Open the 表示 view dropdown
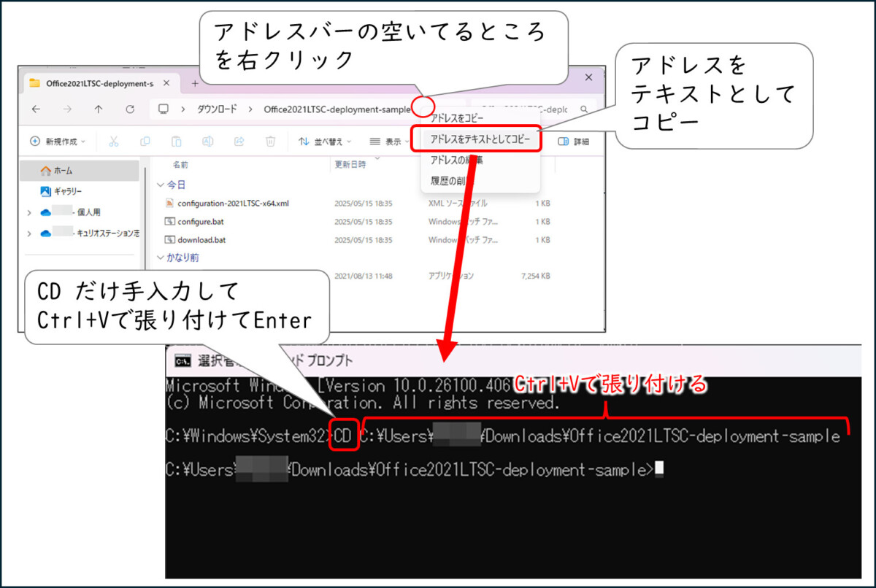 (x=391, y=142)
